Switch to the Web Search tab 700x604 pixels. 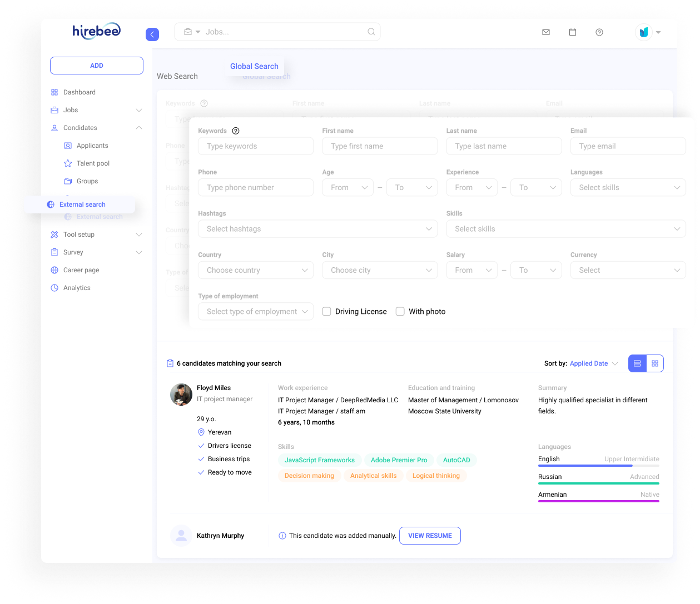(x=177, y=76)
